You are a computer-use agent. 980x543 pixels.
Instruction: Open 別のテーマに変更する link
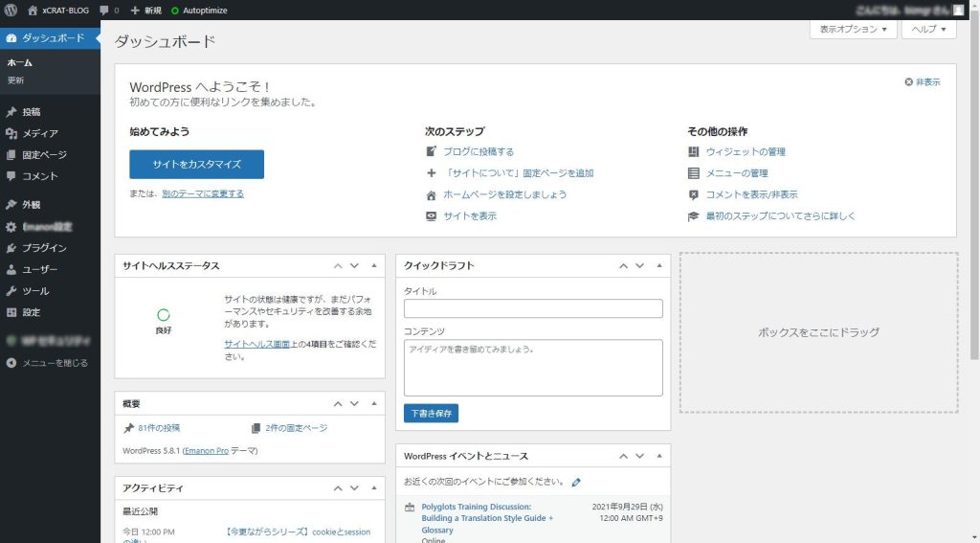203,193
